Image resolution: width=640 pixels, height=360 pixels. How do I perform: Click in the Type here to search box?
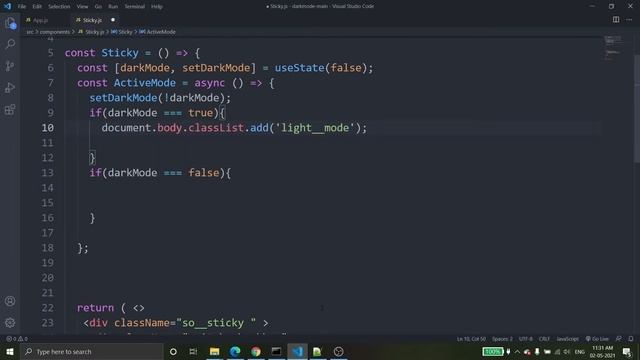[91, 351]
